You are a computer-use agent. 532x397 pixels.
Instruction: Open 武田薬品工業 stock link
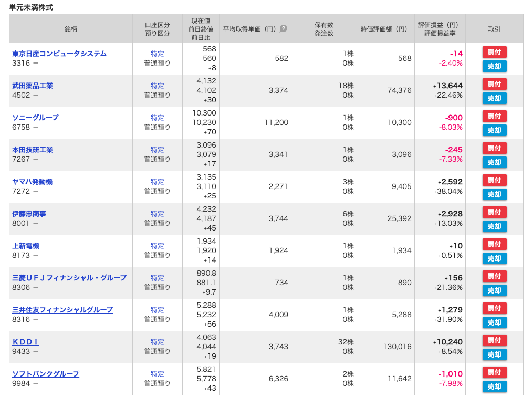(33, 86)
